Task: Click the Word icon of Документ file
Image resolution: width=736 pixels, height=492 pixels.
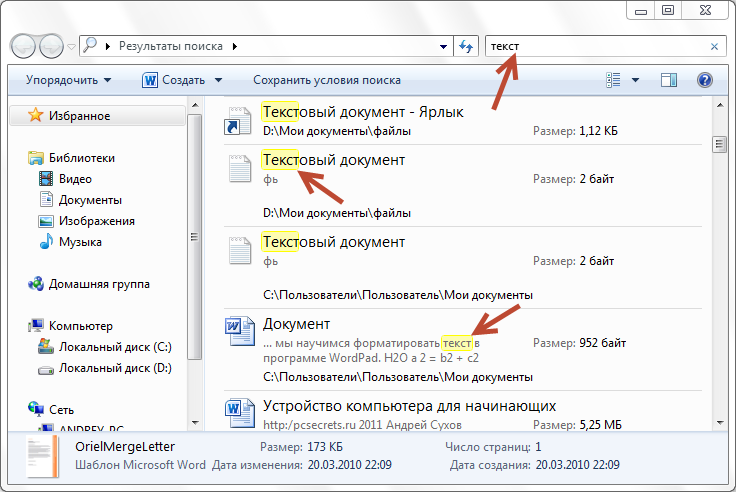Action: [x=237, y=333]
